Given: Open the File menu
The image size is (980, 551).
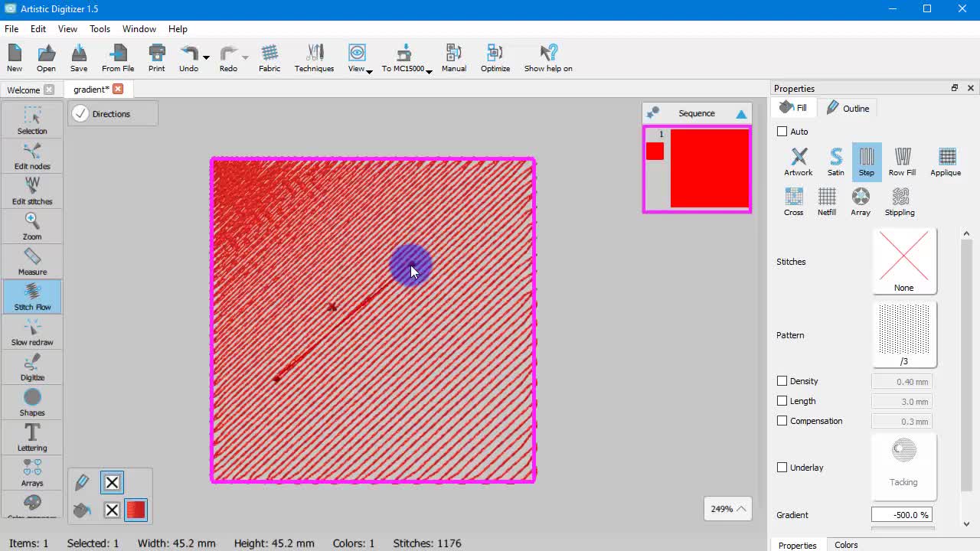Looking at the screenshot, I should (11, 29).
